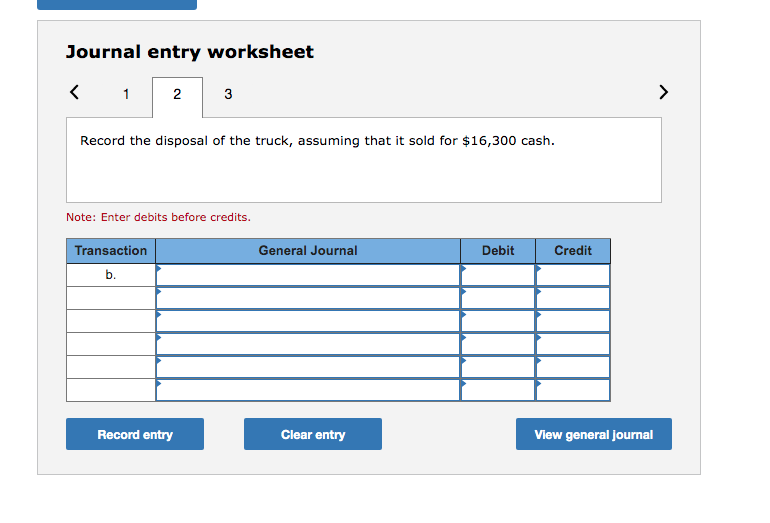
Task: Click the Debit column header
Action: tap(498, 251)
